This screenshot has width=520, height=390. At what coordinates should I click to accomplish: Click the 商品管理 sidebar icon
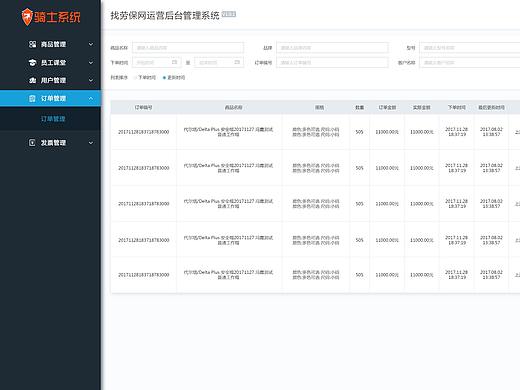point(32,44)
